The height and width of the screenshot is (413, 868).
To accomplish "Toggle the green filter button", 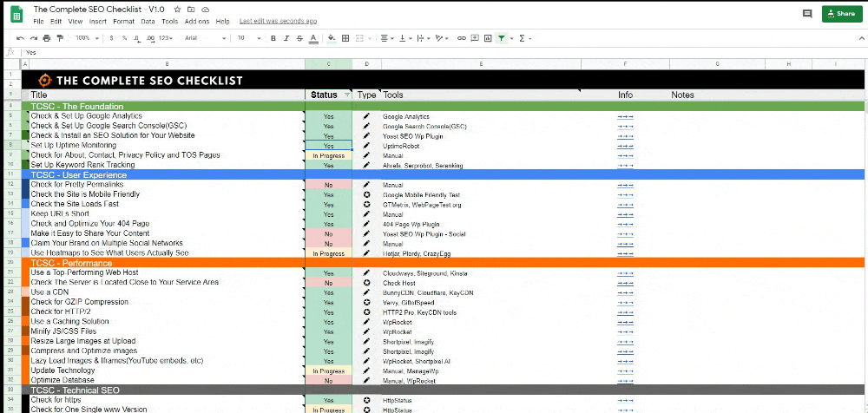I will pyautogui.click(x=501, y=38).
